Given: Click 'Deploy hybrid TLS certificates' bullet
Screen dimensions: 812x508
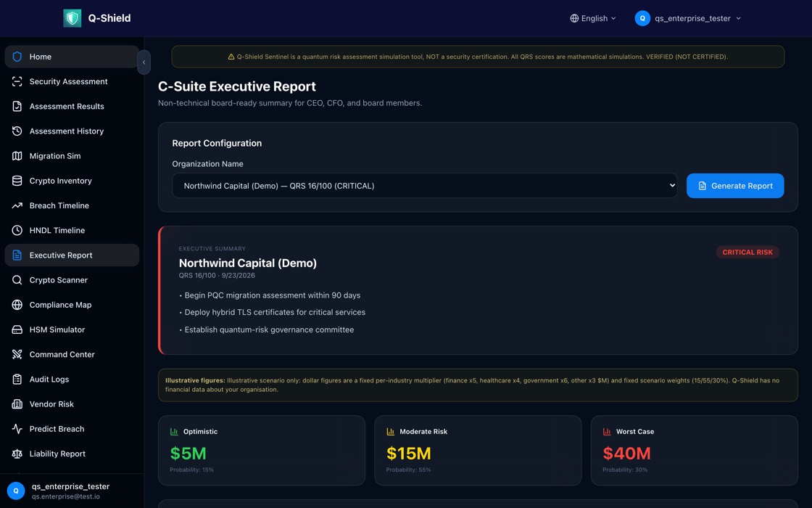Looking at the screenshot, I should click(x=275, y=313).
